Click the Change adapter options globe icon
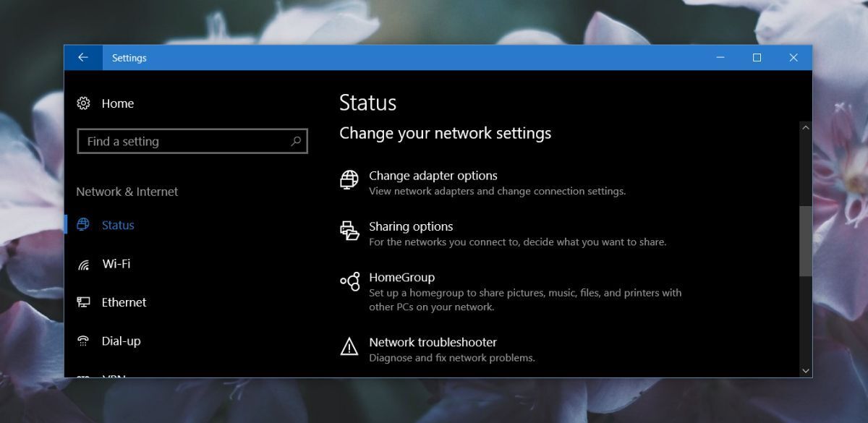Screen dimensions: 868x423 (x=349, y=179)
